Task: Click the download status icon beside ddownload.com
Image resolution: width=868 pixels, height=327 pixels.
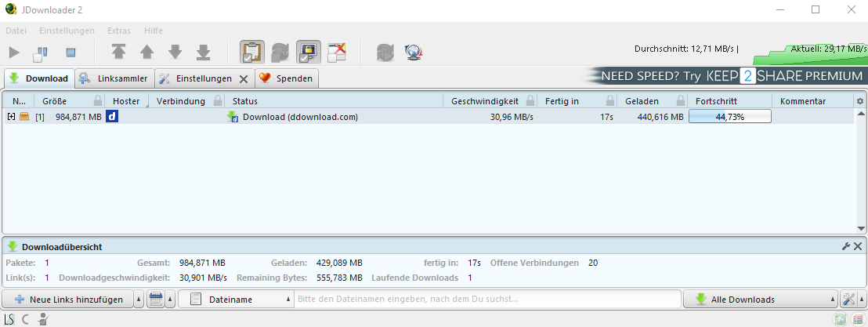Action: point(233,116)
